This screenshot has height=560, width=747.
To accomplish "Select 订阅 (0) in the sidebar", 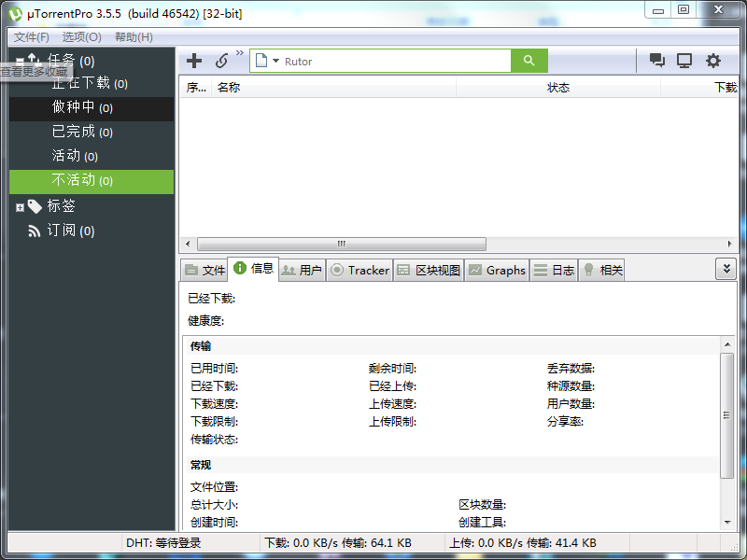I will 71,231.
